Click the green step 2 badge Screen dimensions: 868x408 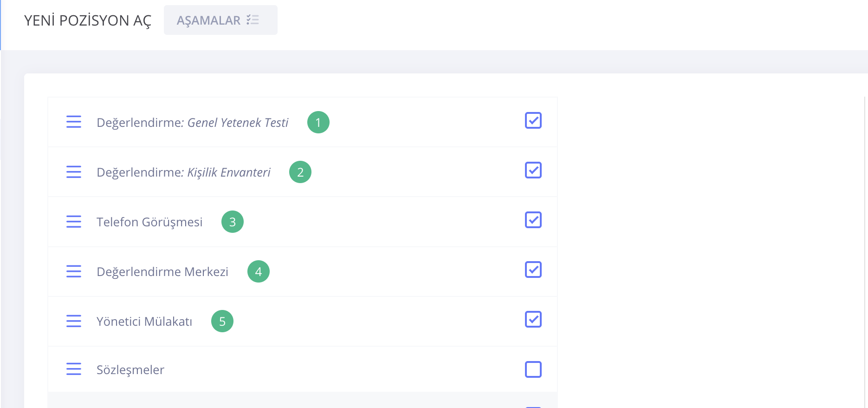click(300, 172)
